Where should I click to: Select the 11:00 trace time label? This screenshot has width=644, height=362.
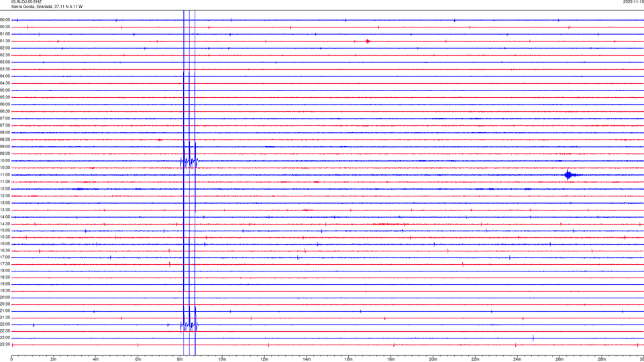click(5, 175)
